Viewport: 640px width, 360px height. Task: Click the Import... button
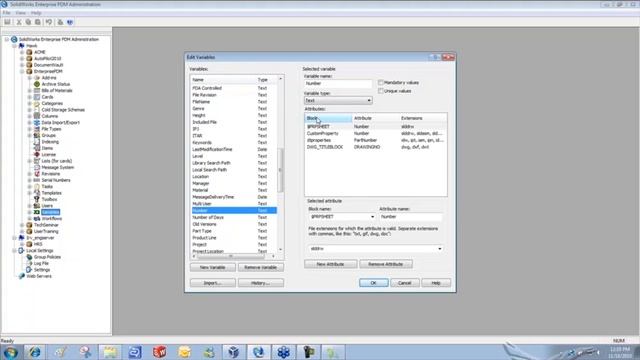[x=213, y=283]
